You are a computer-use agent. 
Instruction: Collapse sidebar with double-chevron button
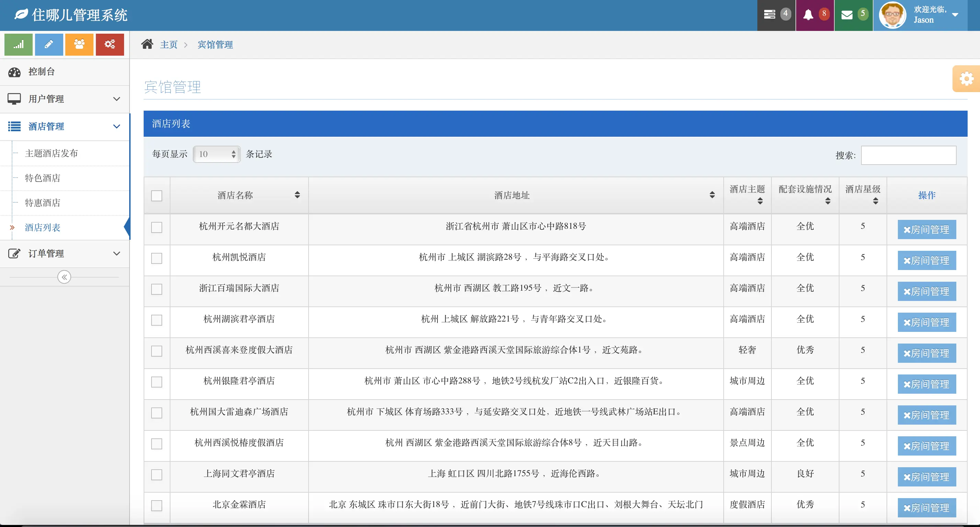click(x=64, y=277)
